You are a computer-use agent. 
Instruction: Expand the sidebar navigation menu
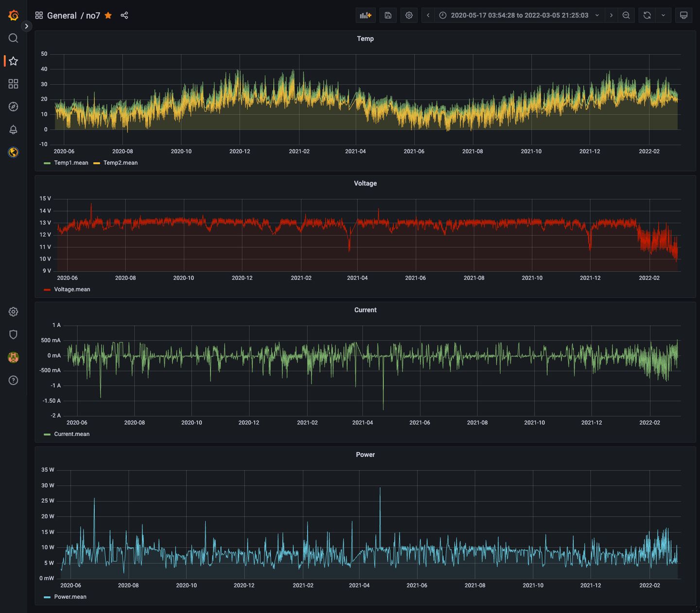[x=26, y=26]
